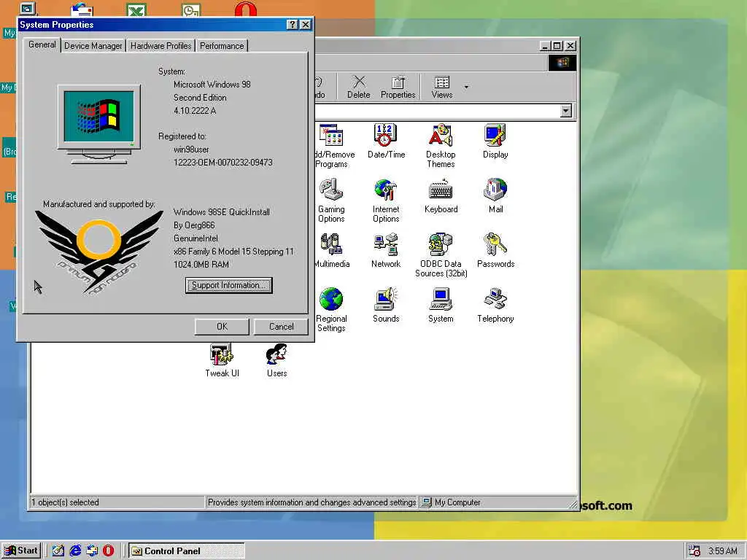Click the Views toolbar button
The height and width of the screenshot is (560, 747).
click(441, 87)
